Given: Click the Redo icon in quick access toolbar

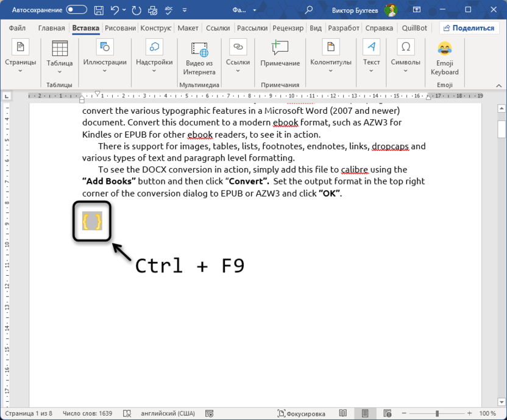Looking at the screenshot, I should (138, 10).
